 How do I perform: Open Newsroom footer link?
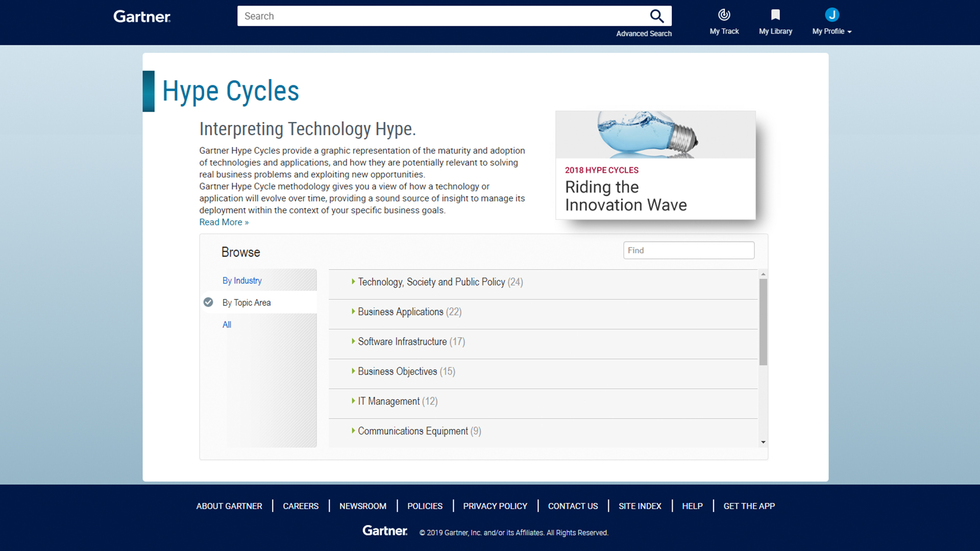tap(363, 506)
